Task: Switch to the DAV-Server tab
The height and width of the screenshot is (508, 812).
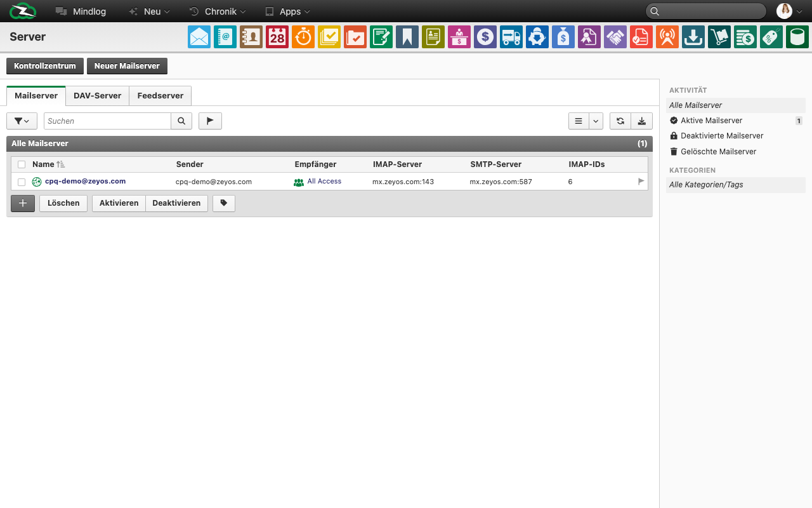Action: [x=98, y=96]
